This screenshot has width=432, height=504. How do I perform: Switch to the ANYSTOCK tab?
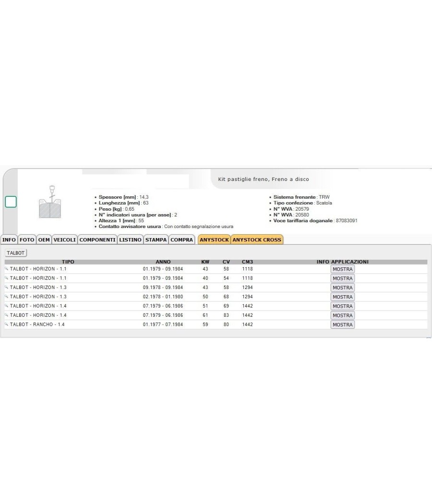click(214, 240)
